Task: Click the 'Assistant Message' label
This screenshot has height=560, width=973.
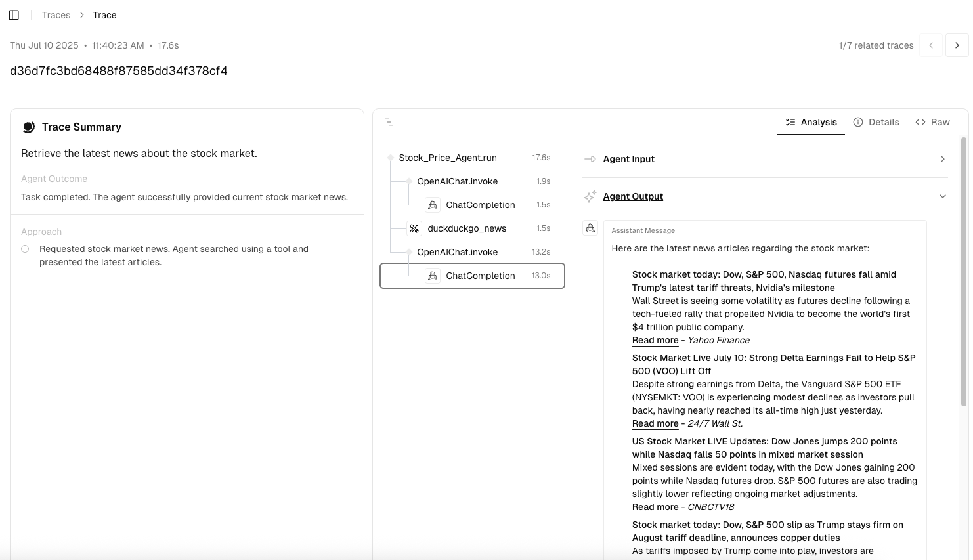Action: (643, 230)
